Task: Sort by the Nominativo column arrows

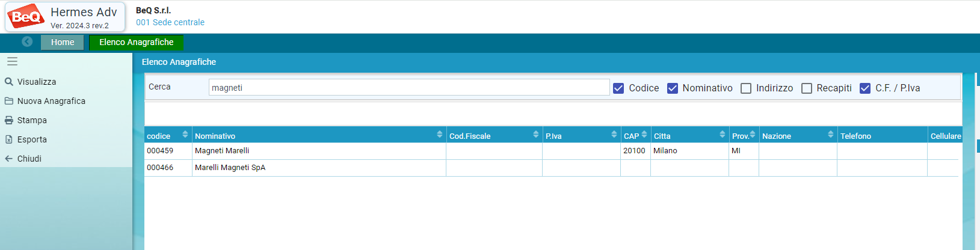Action: (x=440, y=135)
